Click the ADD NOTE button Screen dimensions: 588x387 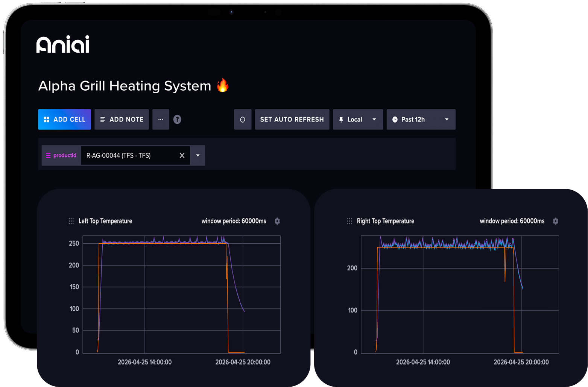[x=122, y=119]
